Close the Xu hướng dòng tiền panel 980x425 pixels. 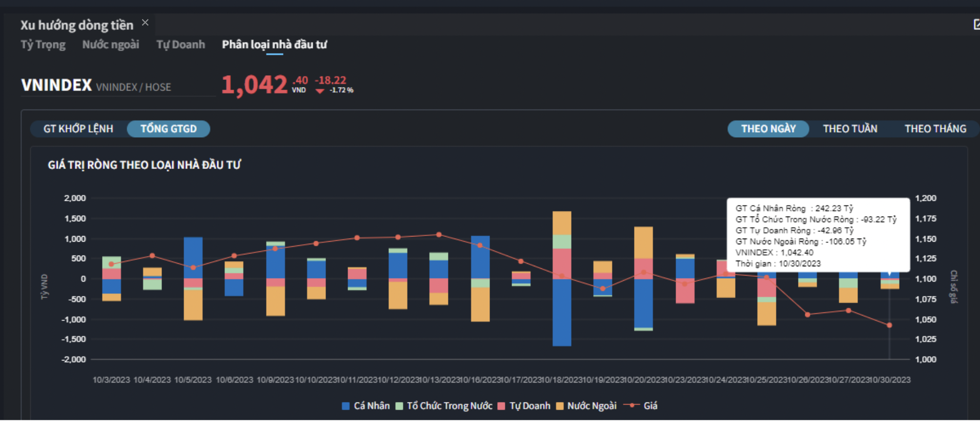click(x=146, y=23)
